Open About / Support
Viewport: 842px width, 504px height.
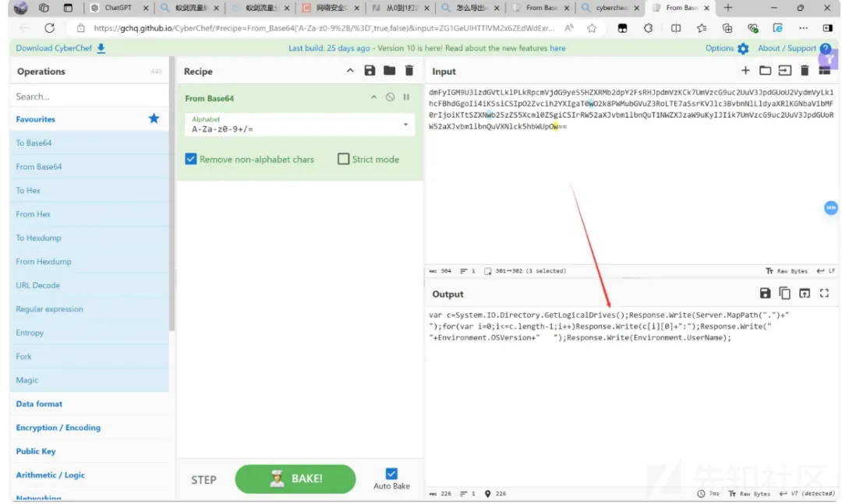click(794, 48)
